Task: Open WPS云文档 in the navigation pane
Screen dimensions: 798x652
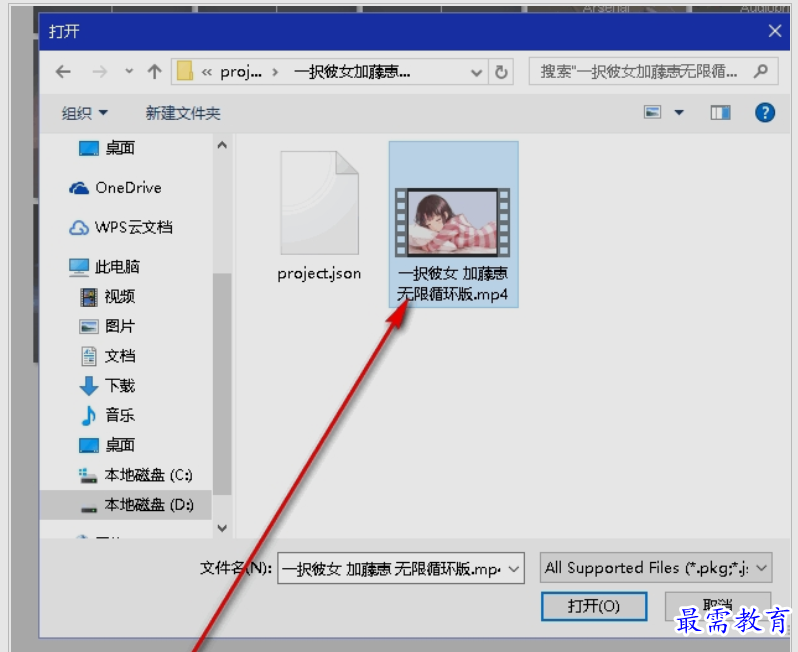Action: (133, 227)
